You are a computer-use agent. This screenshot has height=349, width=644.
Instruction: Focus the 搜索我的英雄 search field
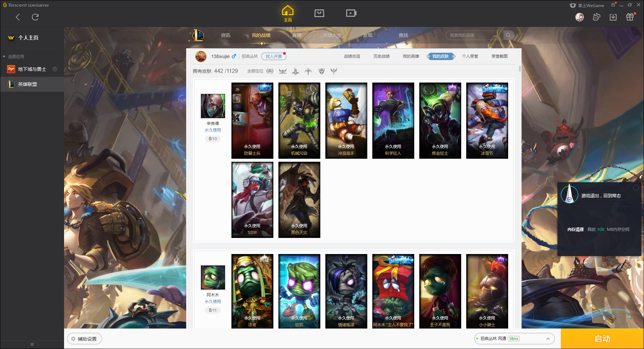(475, 35)
